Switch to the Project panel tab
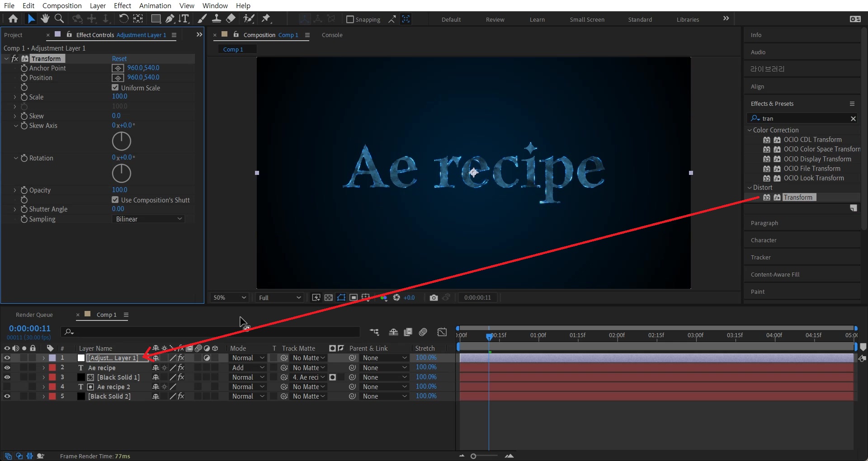 13,35
